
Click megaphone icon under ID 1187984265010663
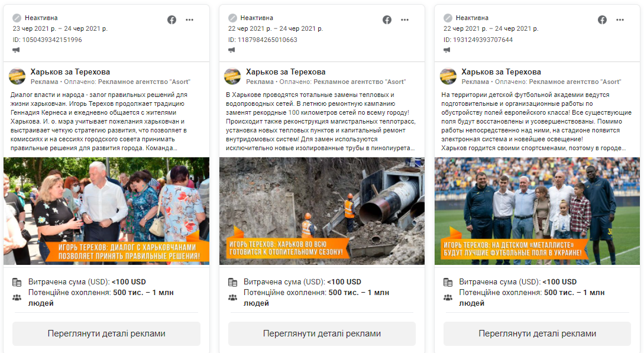point(232,50)
